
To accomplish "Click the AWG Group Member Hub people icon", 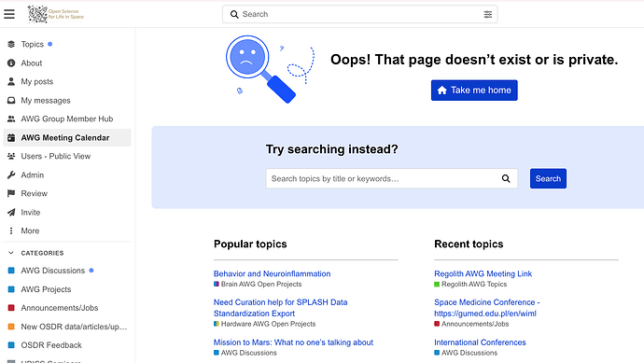I will (11, 119).
